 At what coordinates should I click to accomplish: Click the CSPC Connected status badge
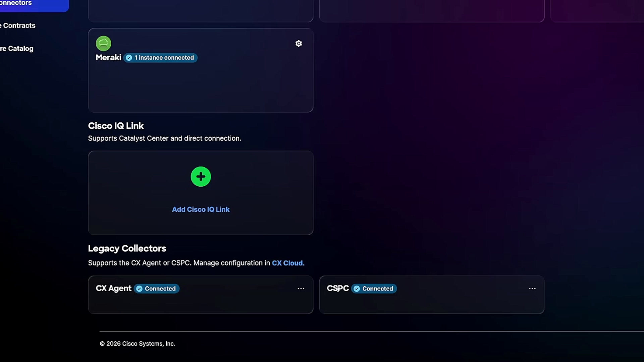click(374, 289)
